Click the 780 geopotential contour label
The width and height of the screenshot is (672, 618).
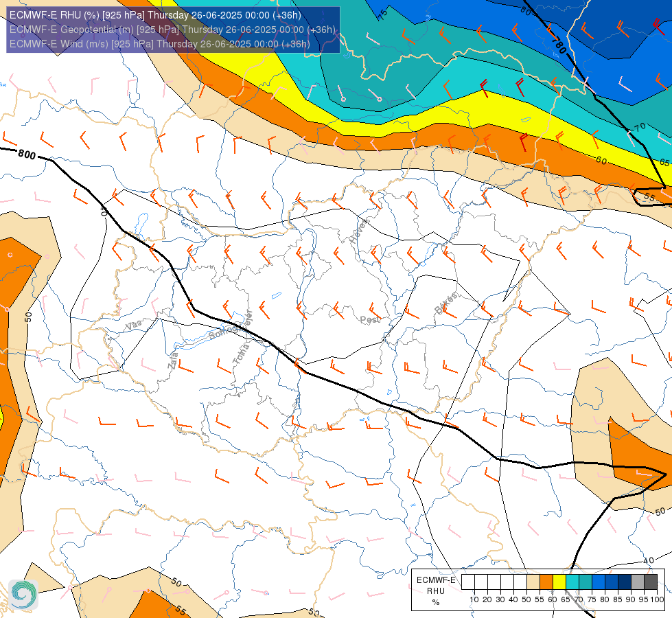point(559,45)
